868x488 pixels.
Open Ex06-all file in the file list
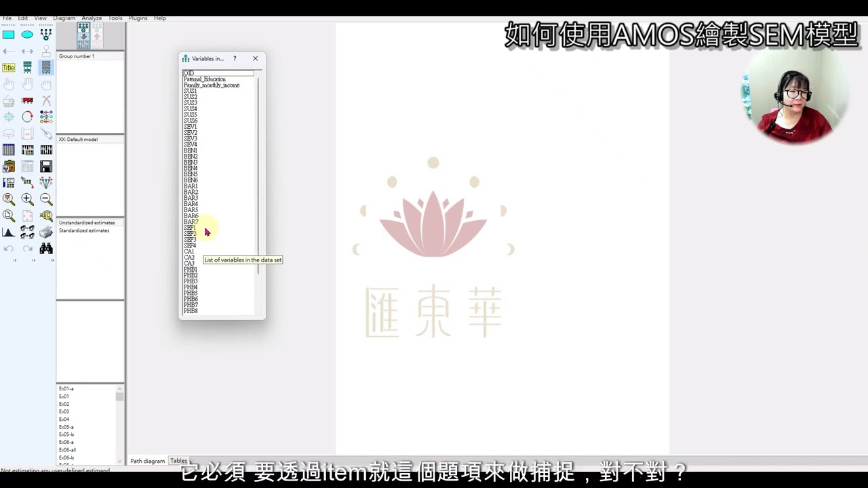(x=67, y=450)
